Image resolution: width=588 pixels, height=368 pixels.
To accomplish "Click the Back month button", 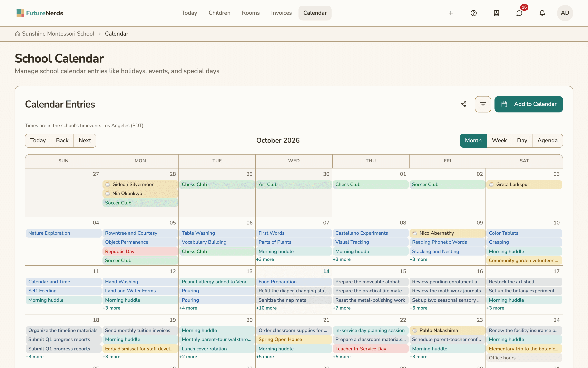I will pos(62,140).
